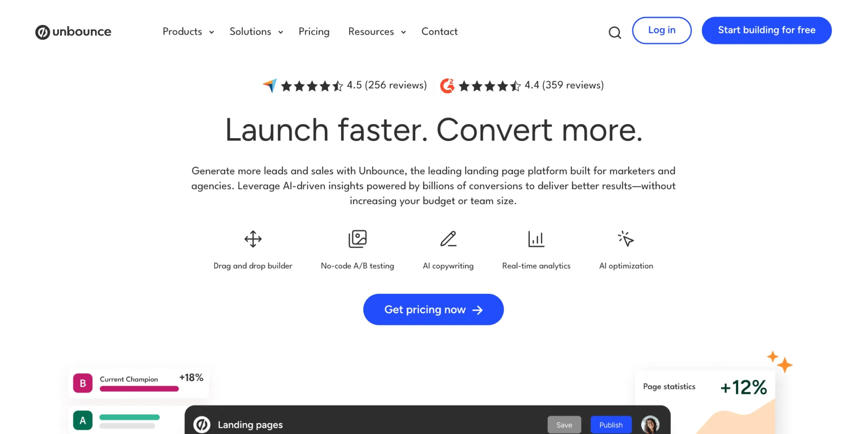Open the search tool

pyautogui.click(x=614, y=33)
